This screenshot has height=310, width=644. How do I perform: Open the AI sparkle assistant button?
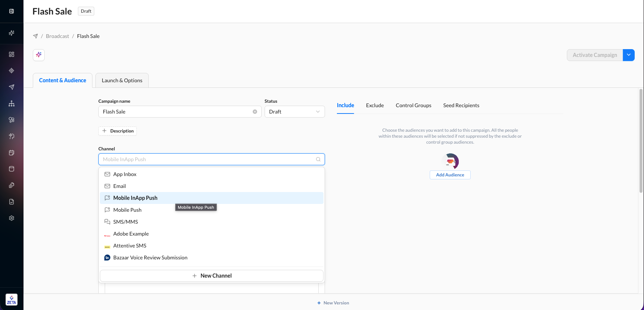[x=39, y=55]
